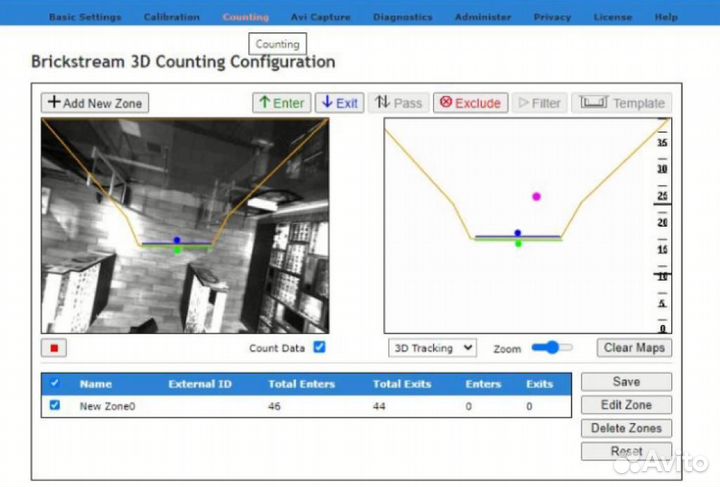Select the Counting menu item
The width and height of the screenshot is (720, 487).
click(x=246, y=17)
